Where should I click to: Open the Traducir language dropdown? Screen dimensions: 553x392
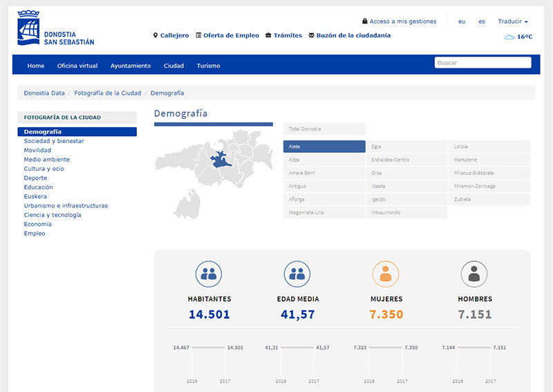(x=513, y=21)
